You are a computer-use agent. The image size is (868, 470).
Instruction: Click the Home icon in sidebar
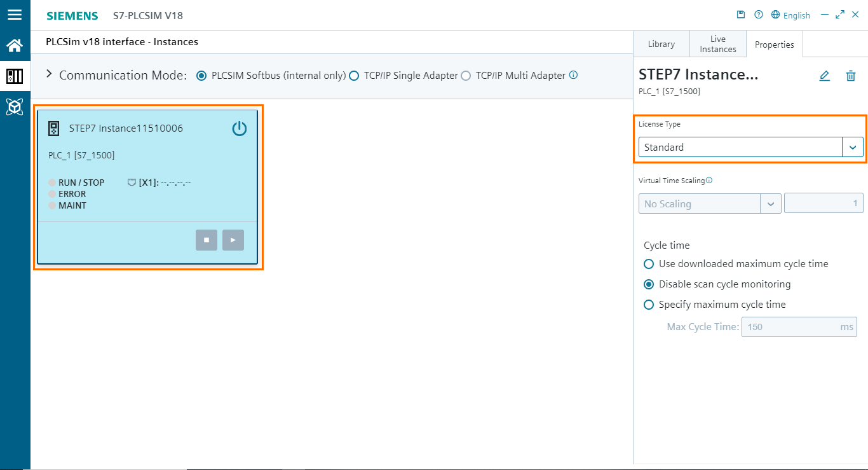coord(15,45)
